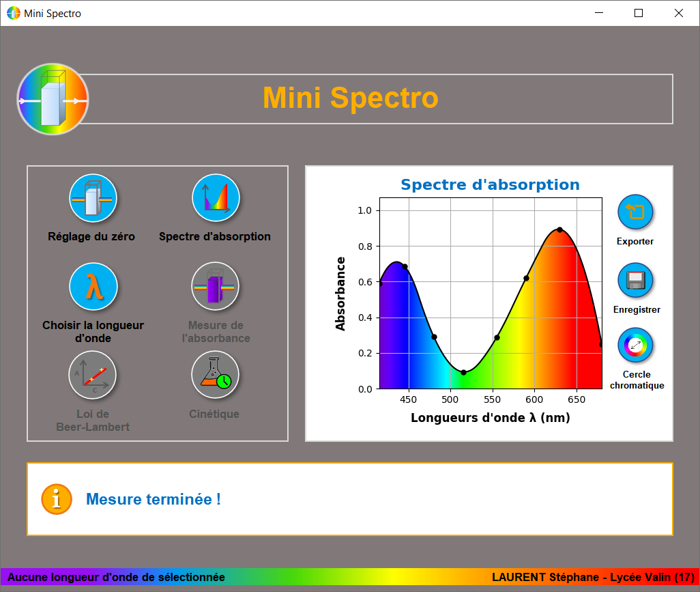Click the Réglage du zéro icon

[93, 199]
